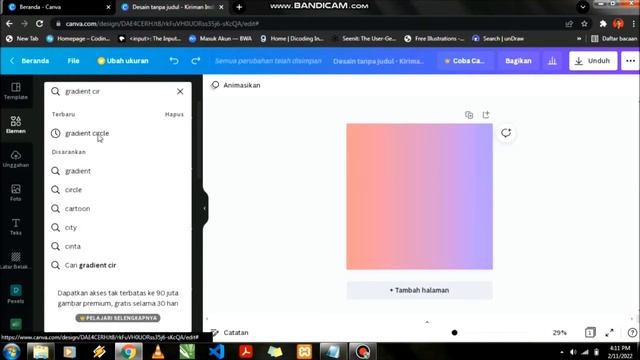Duplicate page using the copy icon
The image size is (640, 360).
point(469,115)
